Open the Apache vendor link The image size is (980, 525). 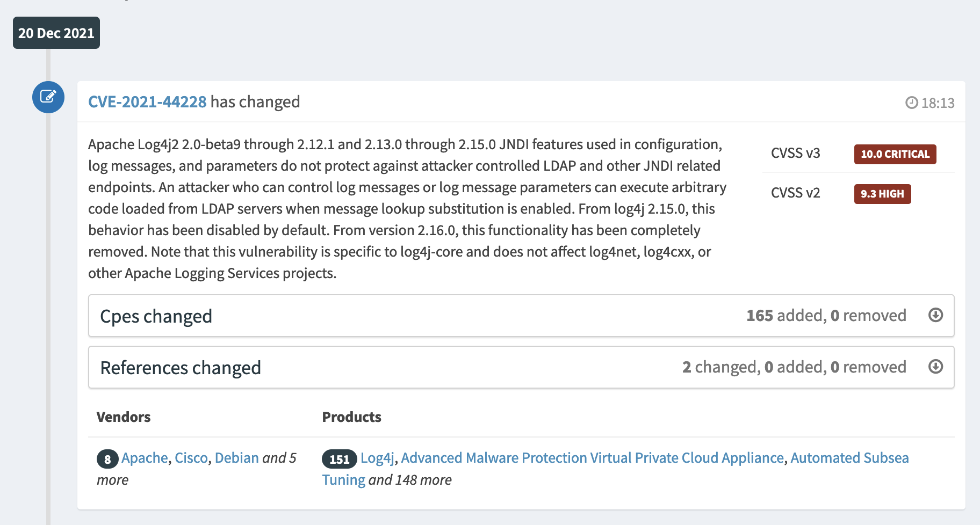(x=145, y=458)
